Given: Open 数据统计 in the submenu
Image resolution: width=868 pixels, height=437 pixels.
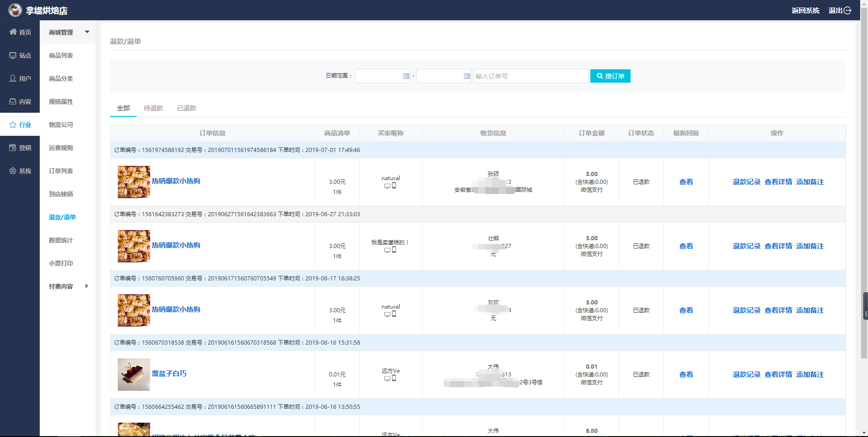Looking at the screenshot, I should point(61,240).
